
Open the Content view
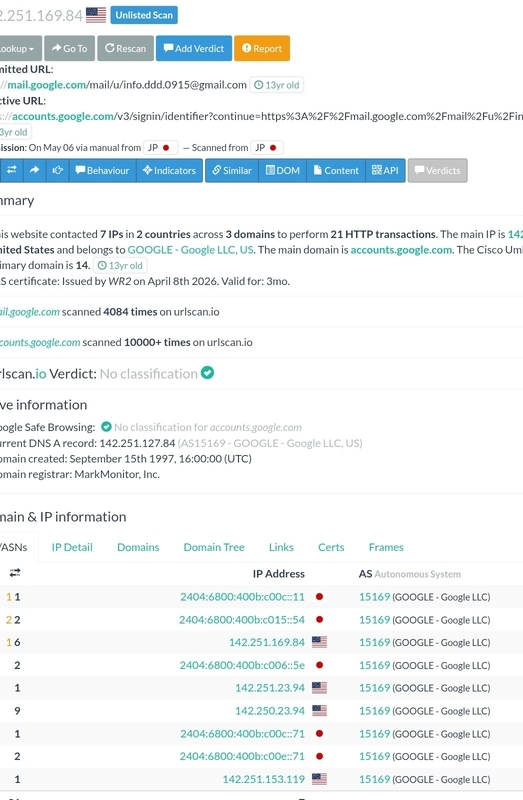336,170
